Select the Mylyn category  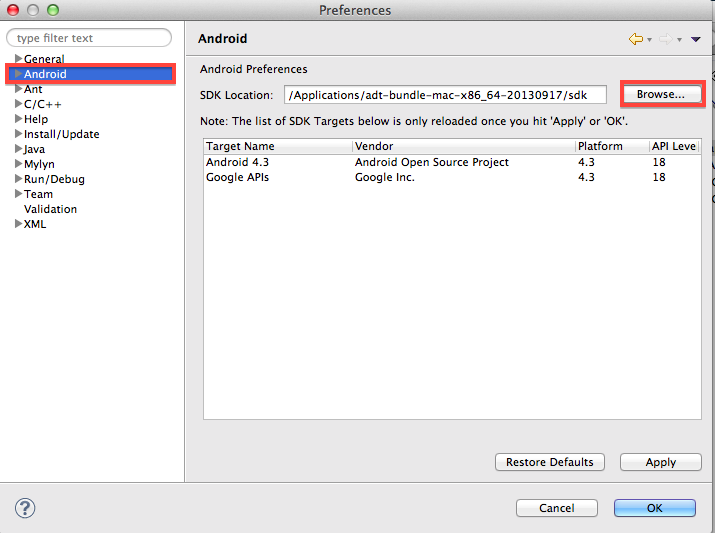coord(39,164)
